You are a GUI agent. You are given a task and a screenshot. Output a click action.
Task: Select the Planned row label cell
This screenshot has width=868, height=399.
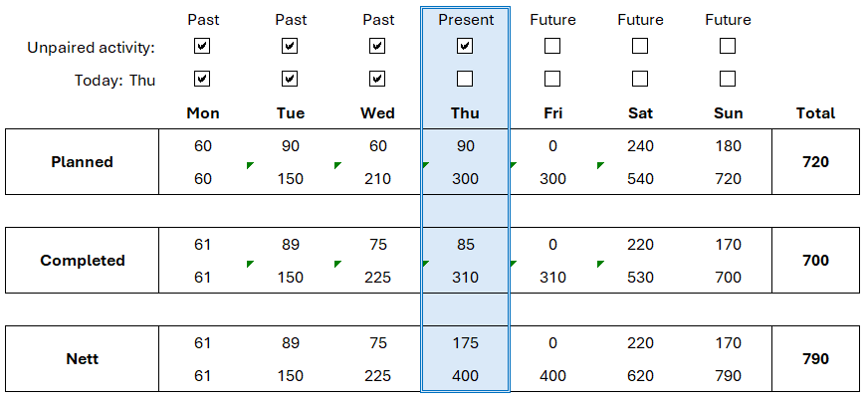(82, 161)
